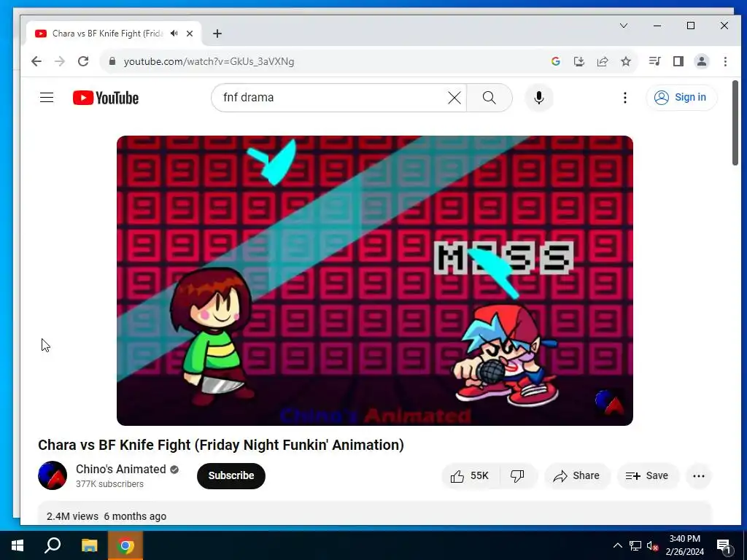This screenshot has height=560, width=747.
Task: Dislike the video with thumbs down
Action: tap(518, 475)
